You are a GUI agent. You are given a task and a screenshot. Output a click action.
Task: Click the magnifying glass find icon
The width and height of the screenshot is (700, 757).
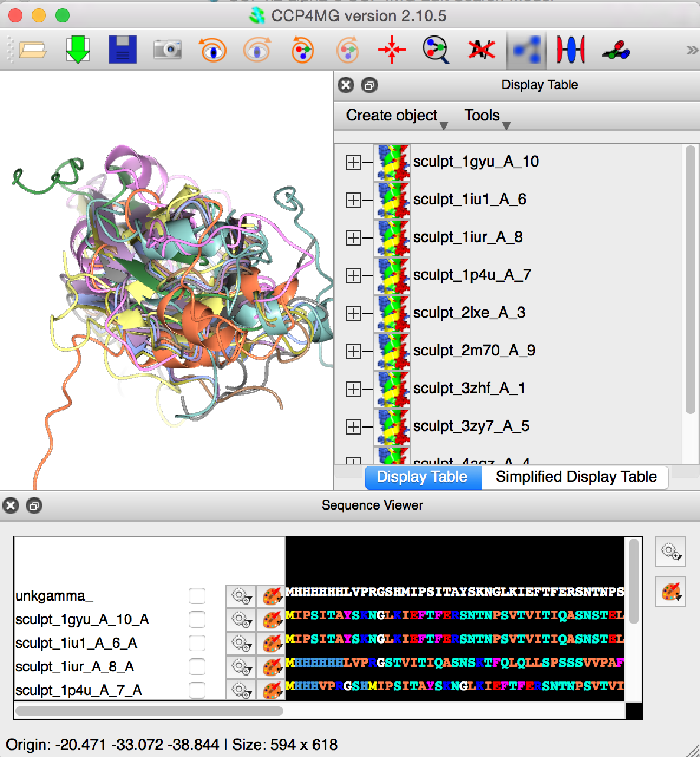pyautogui.click(x=436, y=50)
